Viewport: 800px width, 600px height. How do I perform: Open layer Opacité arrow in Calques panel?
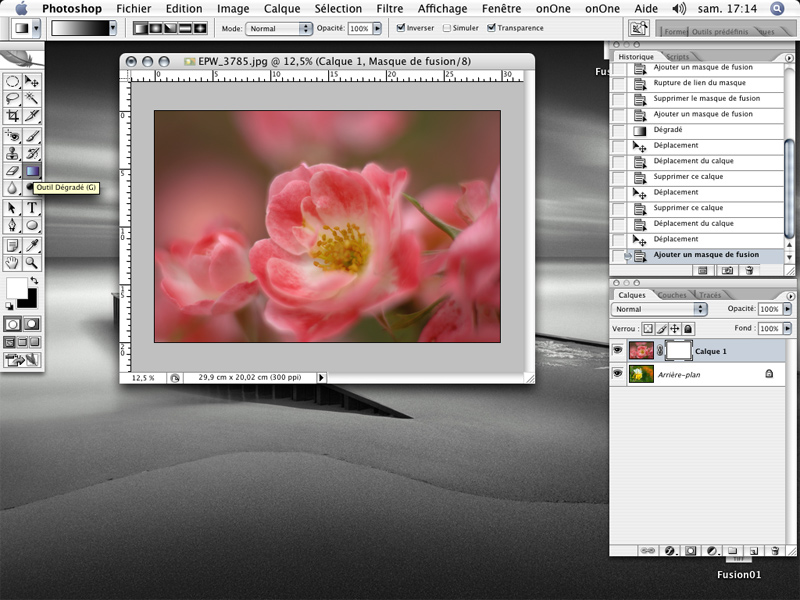tap(787, 309)
